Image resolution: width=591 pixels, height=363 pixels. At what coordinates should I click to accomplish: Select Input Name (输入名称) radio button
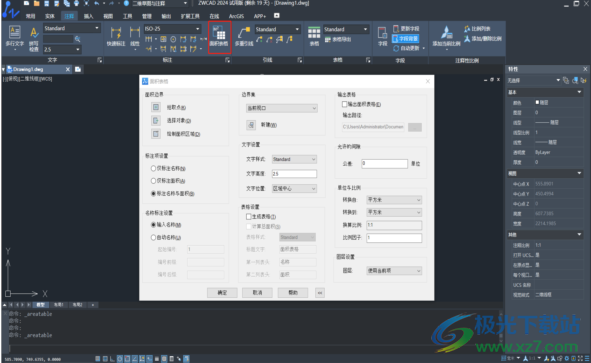click(153, 225)
